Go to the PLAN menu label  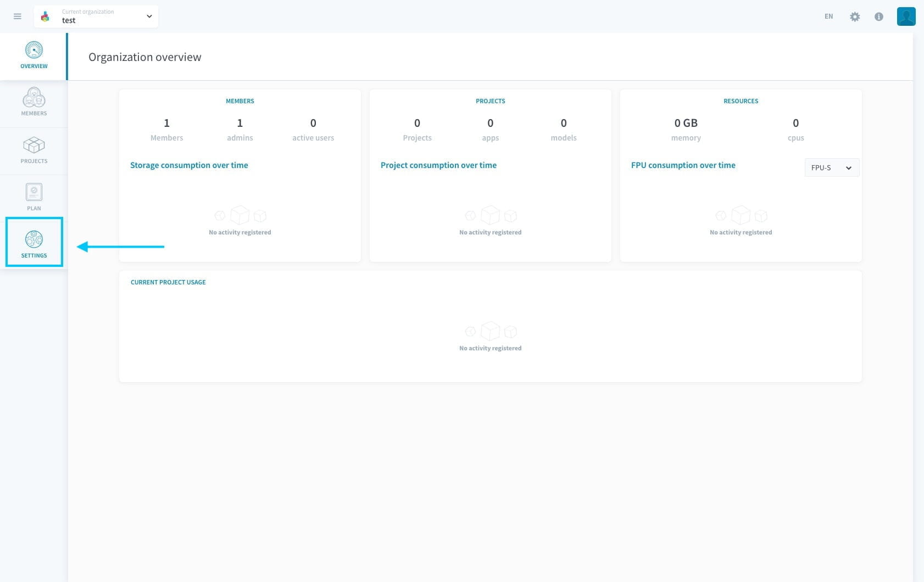[34, 209]
